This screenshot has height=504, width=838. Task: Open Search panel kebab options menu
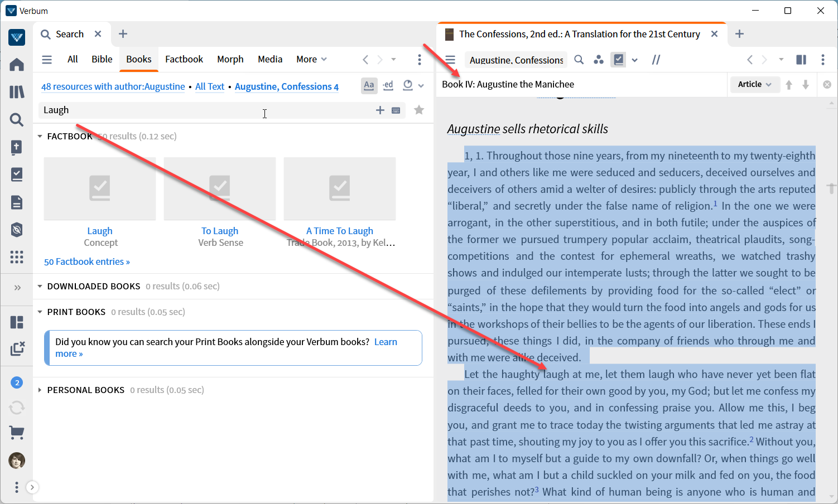(x=420, y=60)
